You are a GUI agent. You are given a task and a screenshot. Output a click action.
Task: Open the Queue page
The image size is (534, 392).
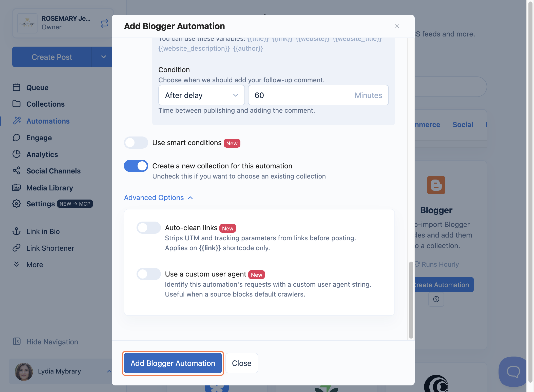click(37, 87)
